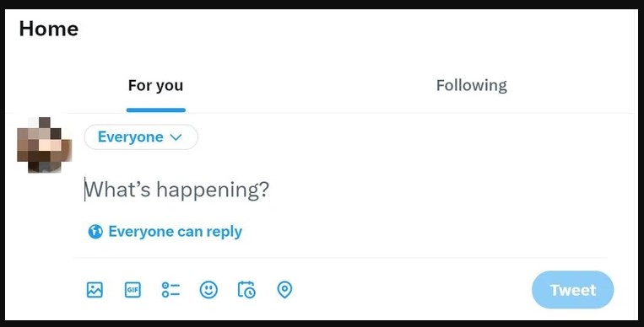Image resolution: width=644 pixels, height=327 pixels.
Task: Click the Home heading
Action: point(48,29)
